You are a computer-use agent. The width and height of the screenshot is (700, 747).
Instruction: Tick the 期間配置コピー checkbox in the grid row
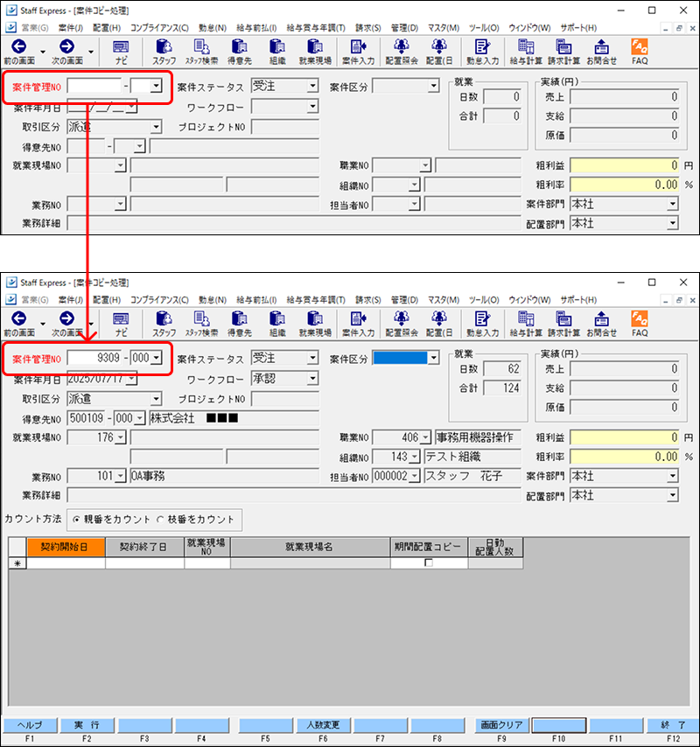[429, 563]
